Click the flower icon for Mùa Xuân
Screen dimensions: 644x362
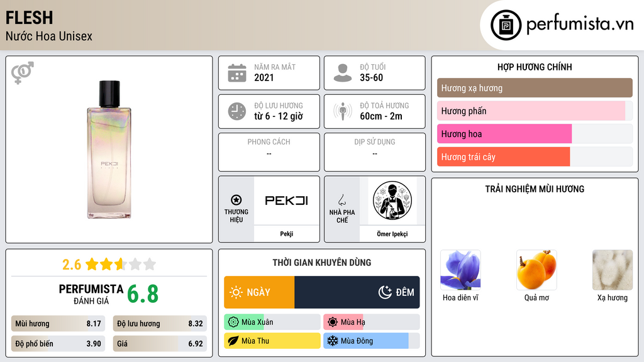point(233,322)
